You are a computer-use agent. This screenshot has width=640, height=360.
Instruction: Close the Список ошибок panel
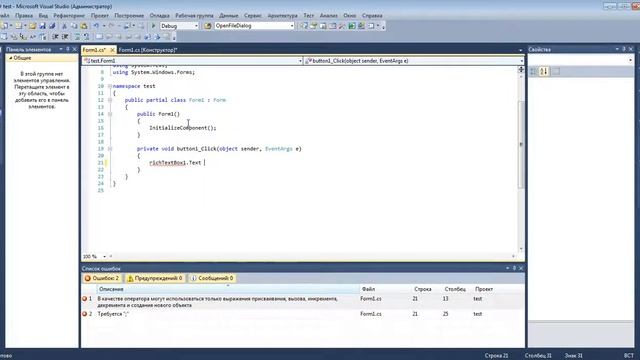521,268
